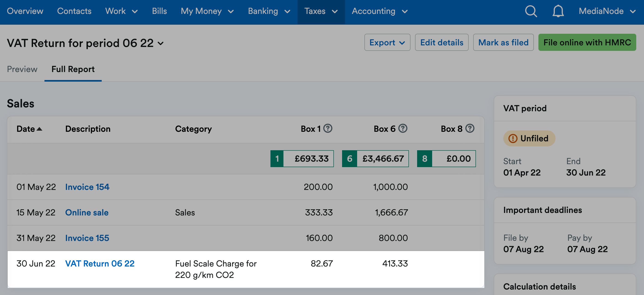The image size is (644, 295).
Task: Click Edit details button
Action: coord(442,42)
